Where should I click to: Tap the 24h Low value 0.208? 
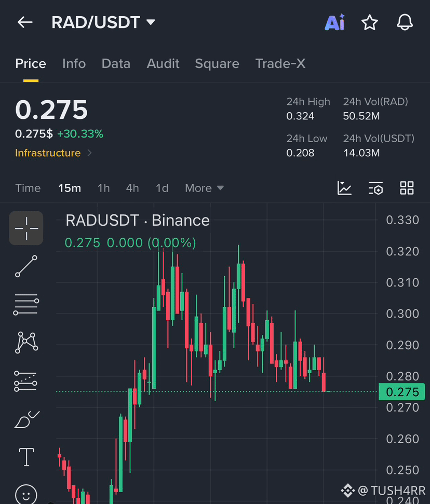[x=300, y=153]
